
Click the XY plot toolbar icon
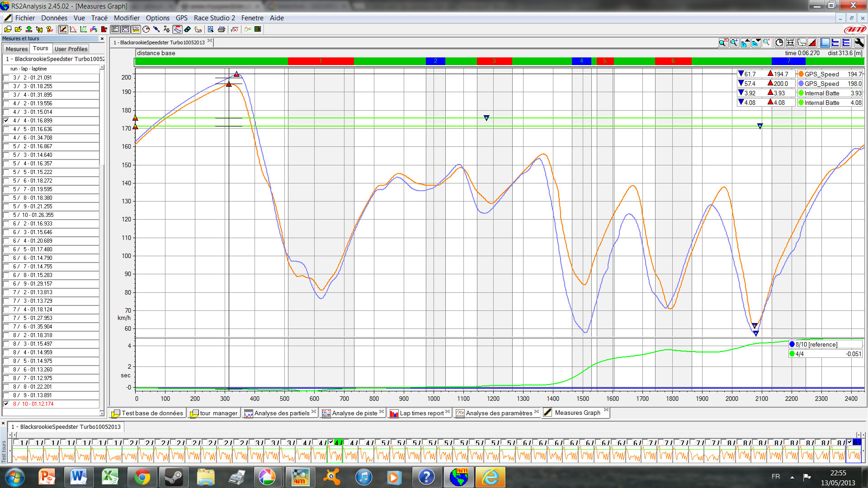83,29
